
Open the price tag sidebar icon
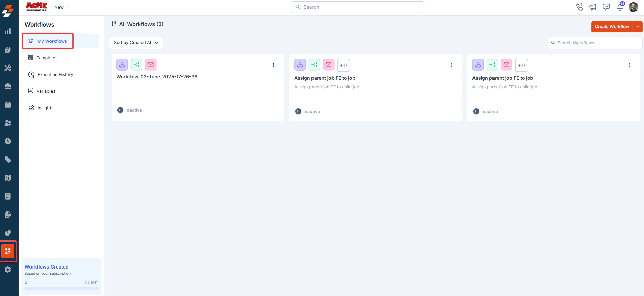click(x=8, y=160)
